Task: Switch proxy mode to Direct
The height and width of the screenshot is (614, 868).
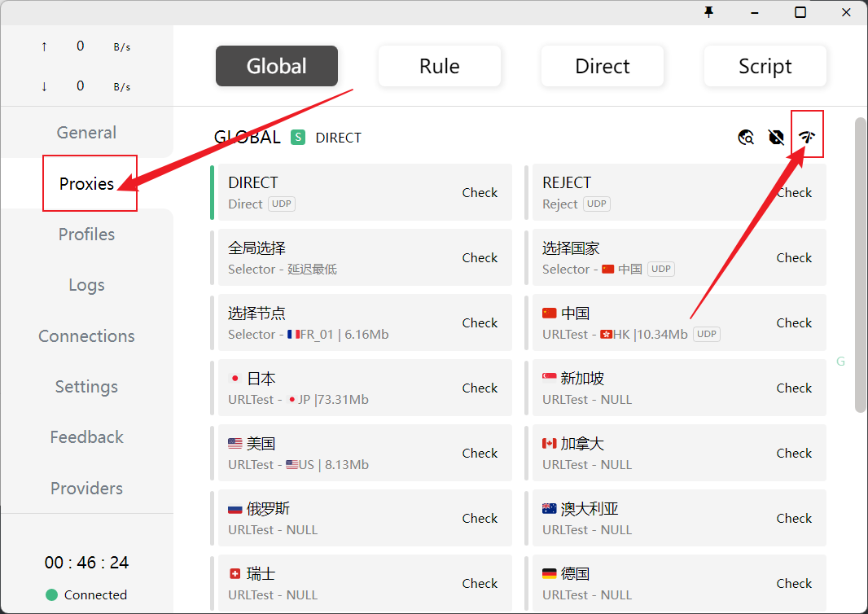Action: point(602,66)
